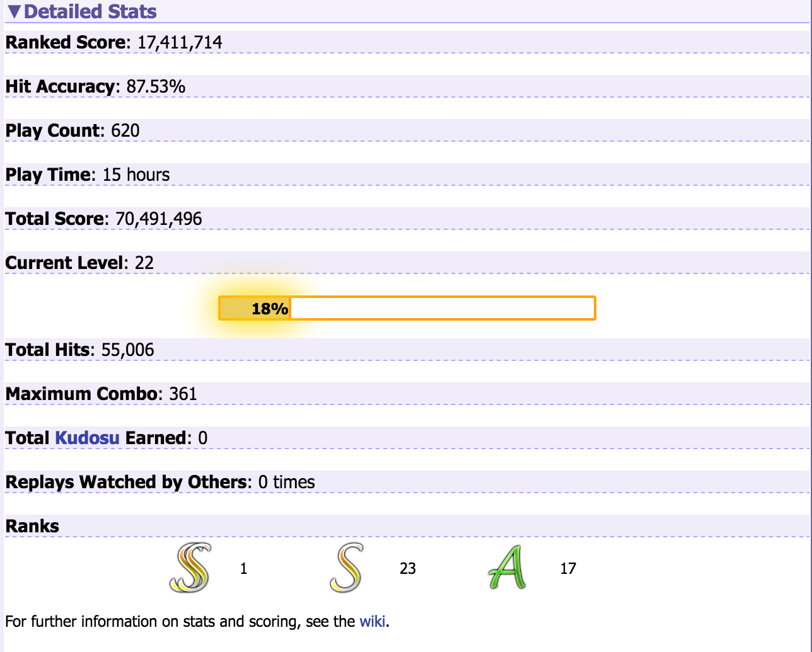The width and height of the screenshot is (812, 652).
Task: Click the A rank count of 17
Action: 567,569
